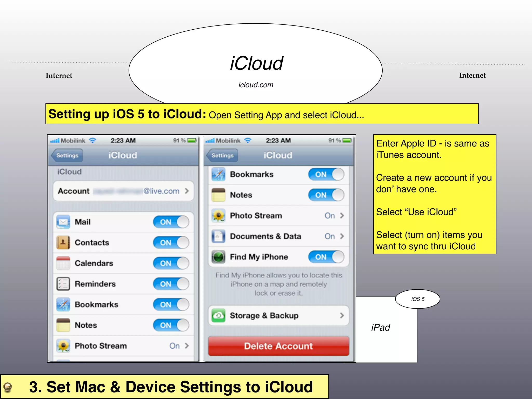Toggle the Calendars switch
Screen dimensions: 532x399
pos(171,263)
